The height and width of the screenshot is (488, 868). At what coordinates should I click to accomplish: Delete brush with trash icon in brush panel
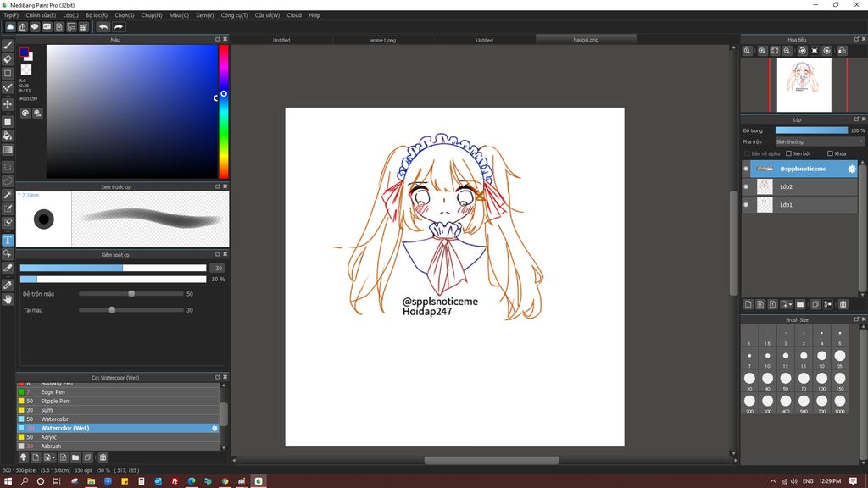(x=103, y=457)
